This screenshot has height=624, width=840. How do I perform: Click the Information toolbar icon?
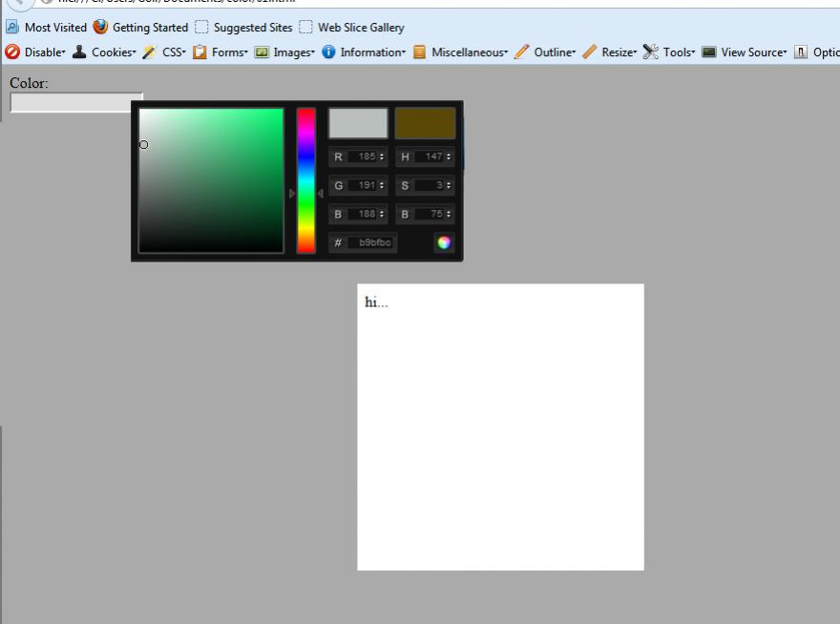coord(329,52)
